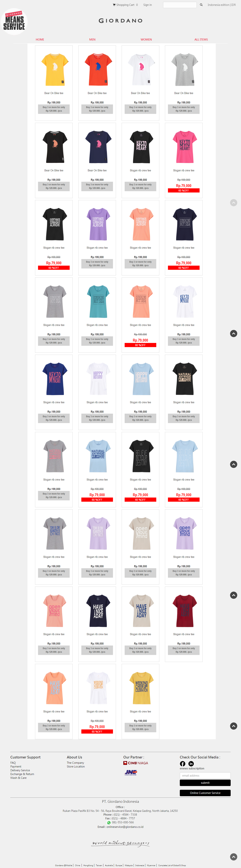Open the Giordano LinkedIn icon
This screenshot has width=241, height=868.
point(191,764)
